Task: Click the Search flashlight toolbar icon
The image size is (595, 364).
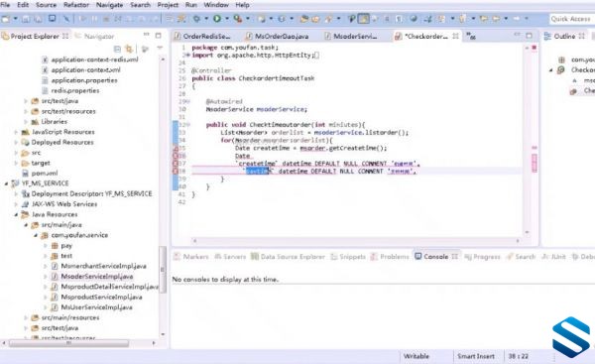Action: (328, 19)
